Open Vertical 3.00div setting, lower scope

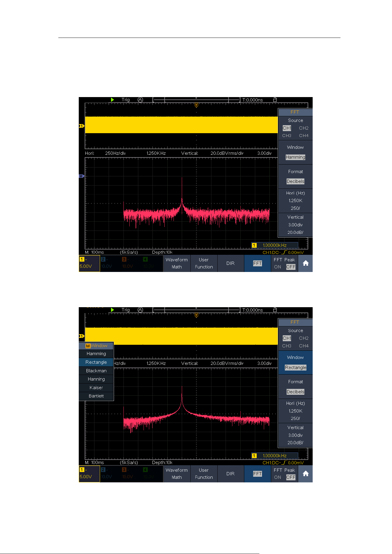click(x=295, y=435)
